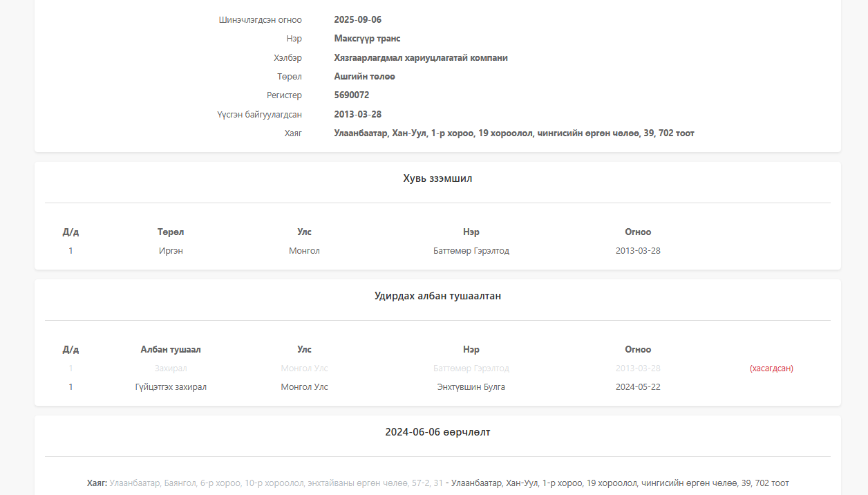Image resolution: width=868 pixels, height=495 pixels.
Task: Click the red (хасагдсан) label
Action: tap(771, 368)
